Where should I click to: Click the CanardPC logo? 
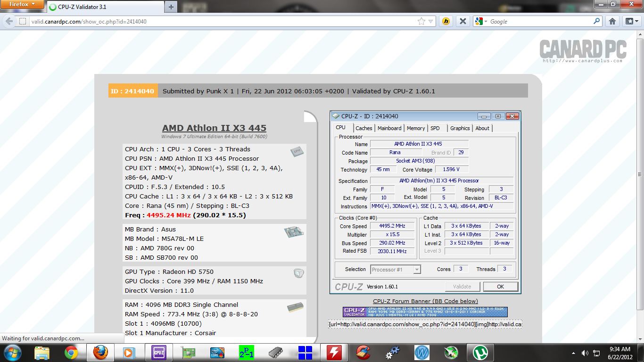click(x=583, y=50)
